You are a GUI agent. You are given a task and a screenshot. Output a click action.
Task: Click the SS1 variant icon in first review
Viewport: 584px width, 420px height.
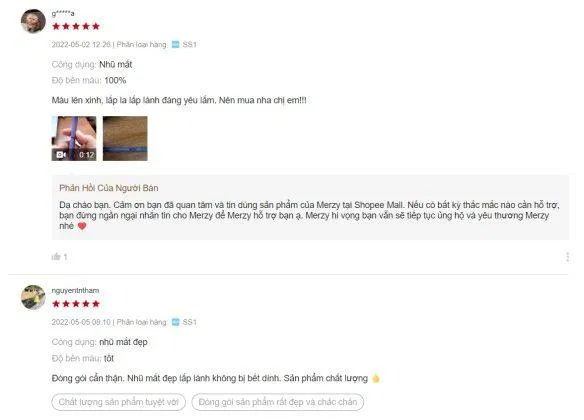pos(175,45)
